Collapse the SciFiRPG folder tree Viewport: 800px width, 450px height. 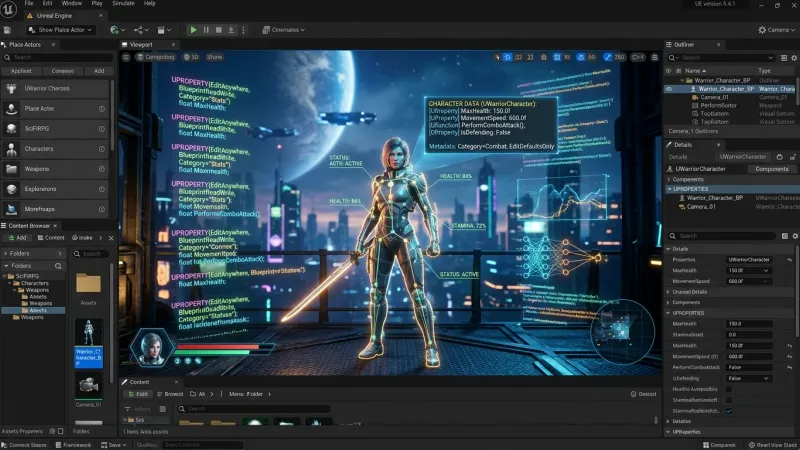[x=5, y=276]
